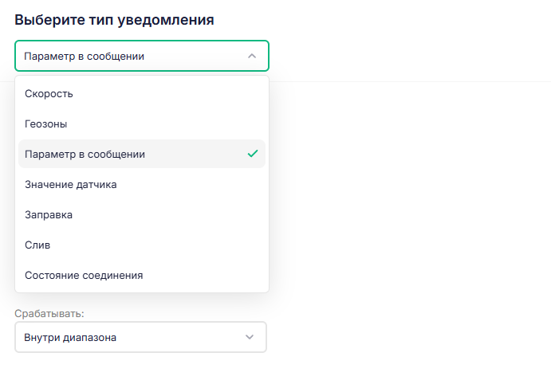Switch type to geofences (Геозоны)
This screenshot has height=392, width=551.
pyautogui.click(x=142, y=124)
